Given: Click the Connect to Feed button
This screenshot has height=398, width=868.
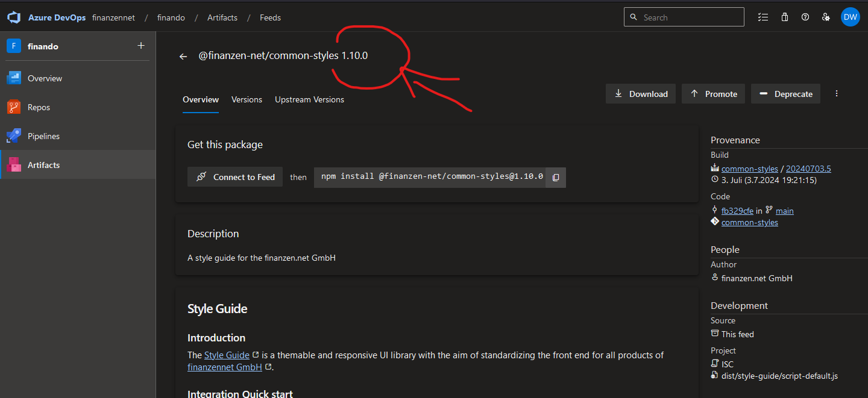Looking at the screenshot, I should [235, 177].
